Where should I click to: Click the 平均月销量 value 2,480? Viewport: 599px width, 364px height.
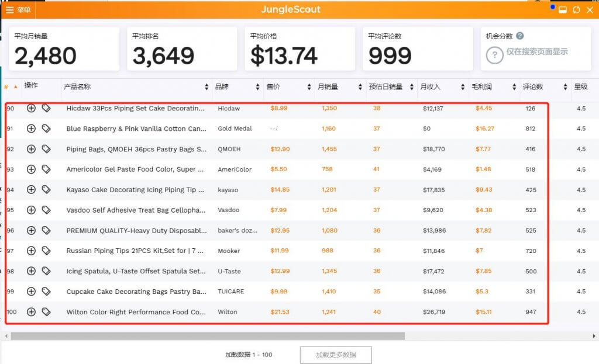click(x=46, y=56)
